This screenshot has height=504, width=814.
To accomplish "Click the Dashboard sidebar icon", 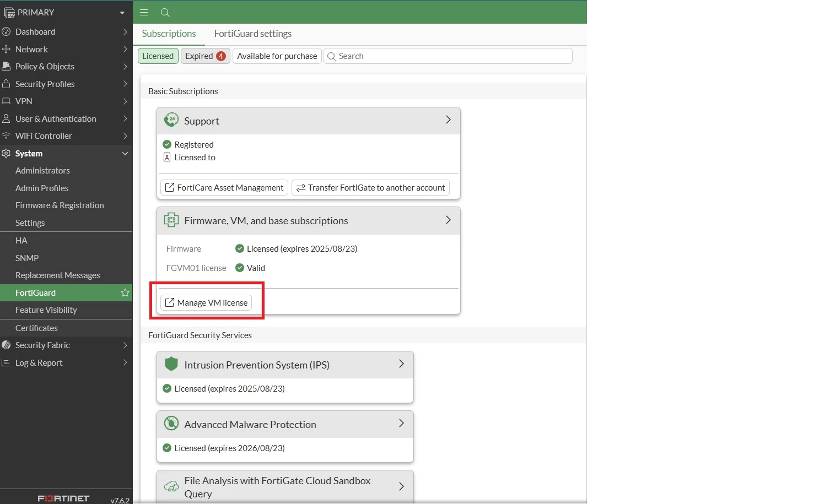I will [7, 31].
